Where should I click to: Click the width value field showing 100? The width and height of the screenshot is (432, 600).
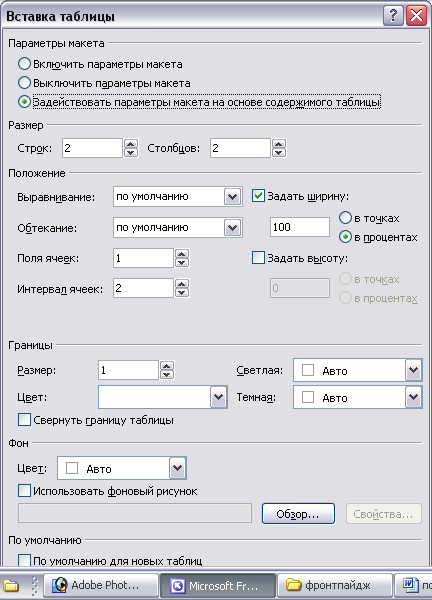click(300, 227)
